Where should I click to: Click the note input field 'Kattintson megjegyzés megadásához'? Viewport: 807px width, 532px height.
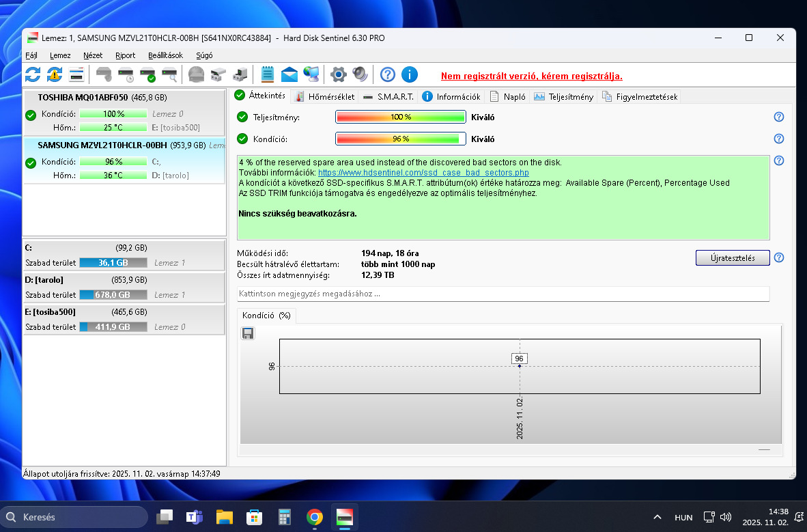pos(502,294)
